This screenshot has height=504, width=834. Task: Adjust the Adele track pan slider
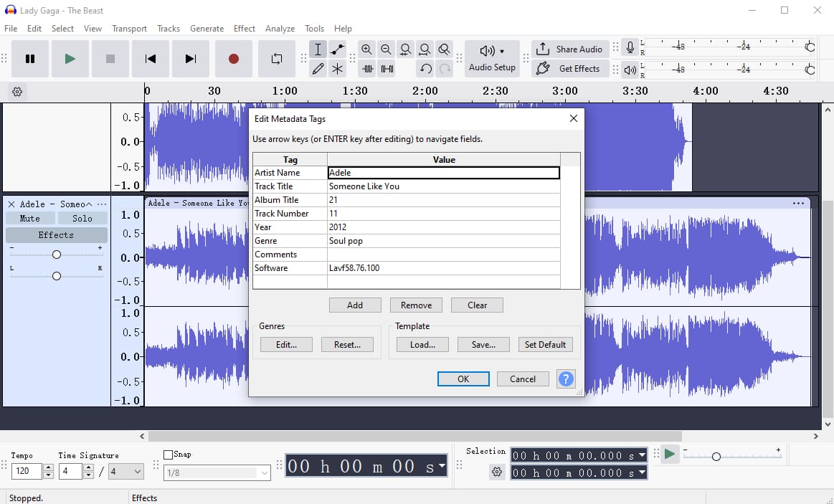(57, 276)
